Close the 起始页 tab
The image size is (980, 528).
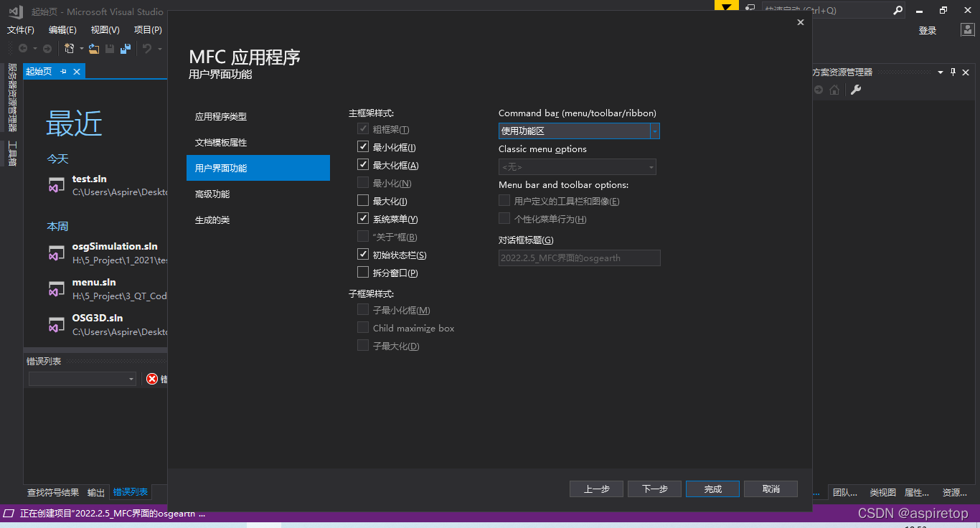pyautogui.click(x=77, y=71)
